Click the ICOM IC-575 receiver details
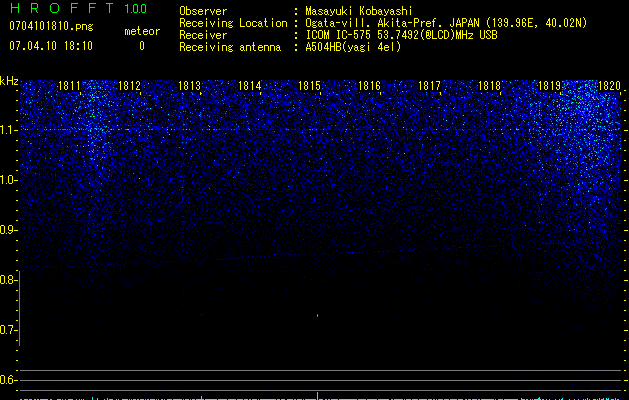Viewport: 629px width, 400px height. pos(401,35)
